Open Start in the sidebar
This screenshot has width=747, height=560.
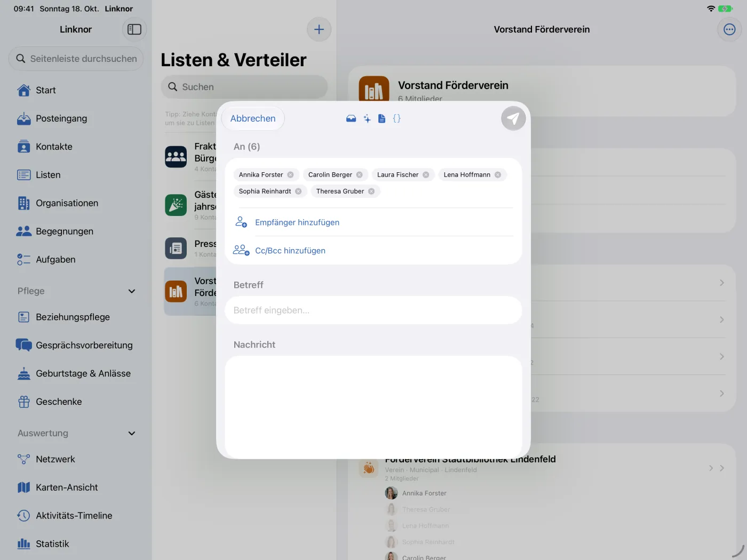point(76,90)
